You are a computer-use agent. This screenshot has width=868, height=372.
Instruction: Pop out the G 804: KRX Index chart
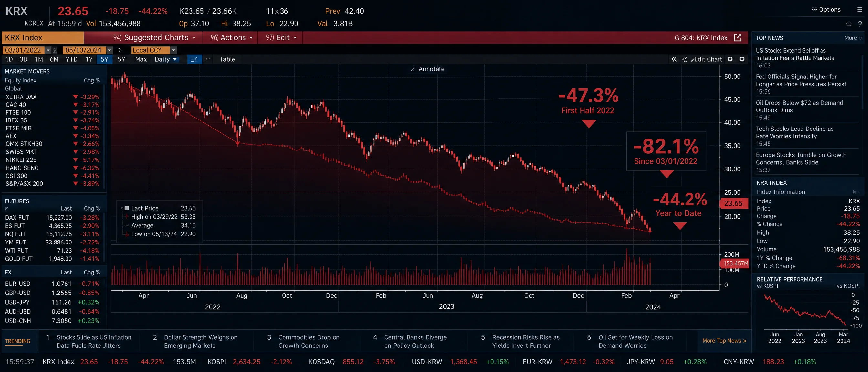738,38
